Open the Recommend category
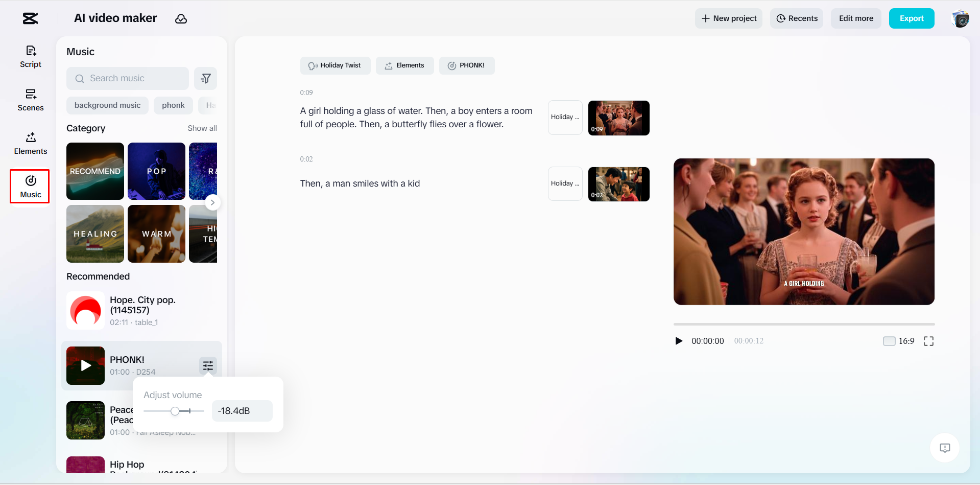This screenshot has height=485, width=980. pyautogui.click(x=95, y=171)
